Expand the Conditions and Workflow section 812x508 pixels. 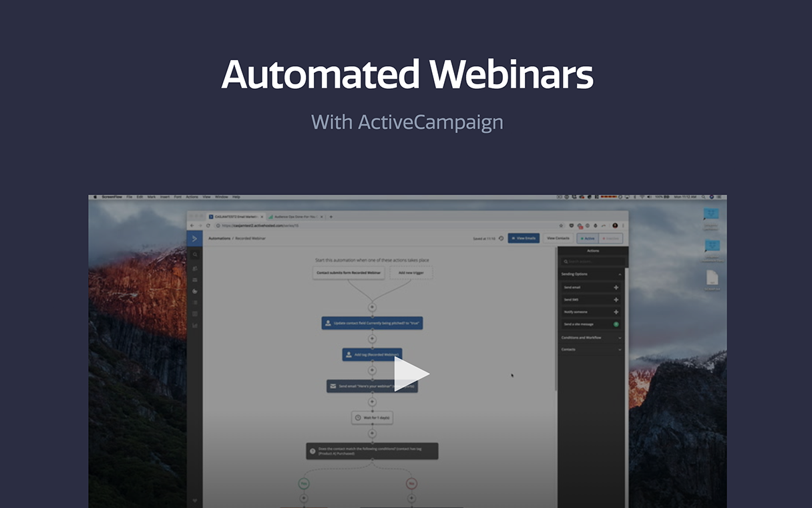(620, 338)
